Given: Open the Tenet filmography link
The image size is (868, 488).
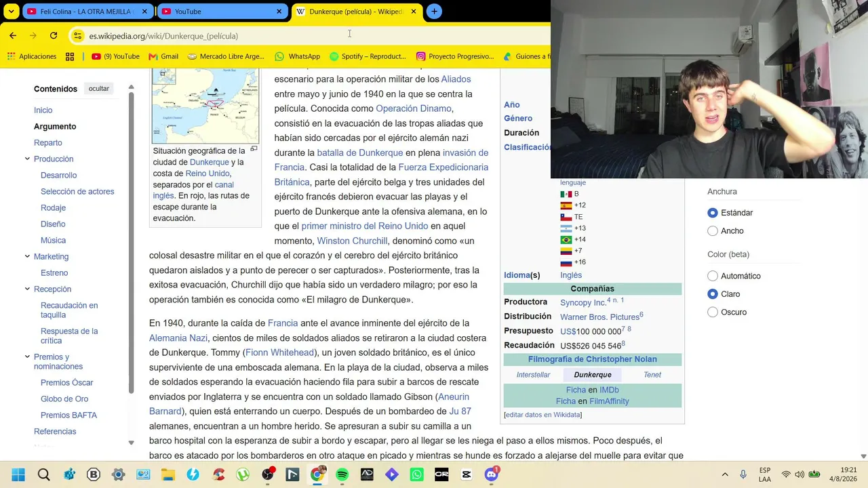Looking at the screenshot, I should pos(652,375).
